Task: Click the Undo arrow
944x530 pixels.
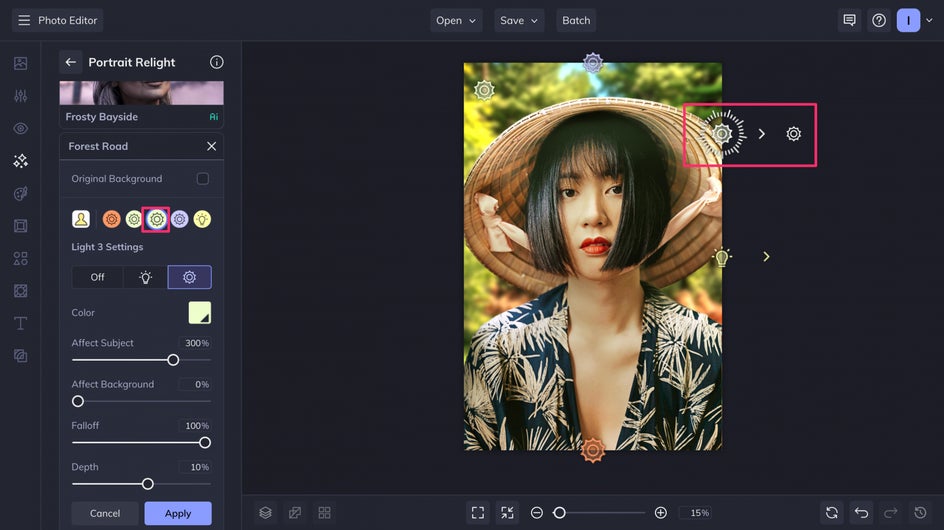Action: pyautogui.click(x=862, y=513)
